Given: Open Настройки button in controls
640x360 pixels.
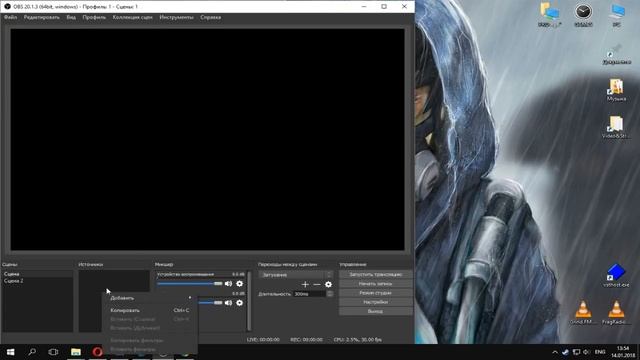Looking at the screenshot, I should coord(376,302).
